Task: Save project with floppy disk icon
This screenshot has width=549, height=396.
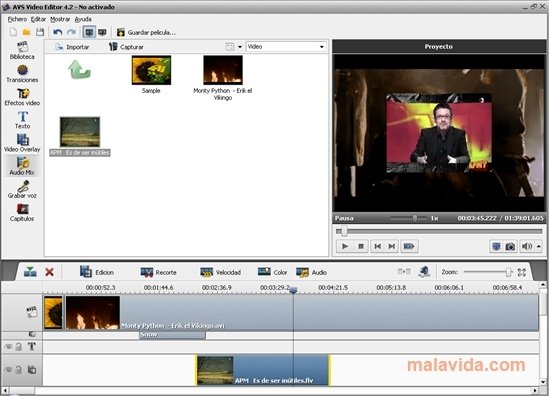Action: (40, 32)
